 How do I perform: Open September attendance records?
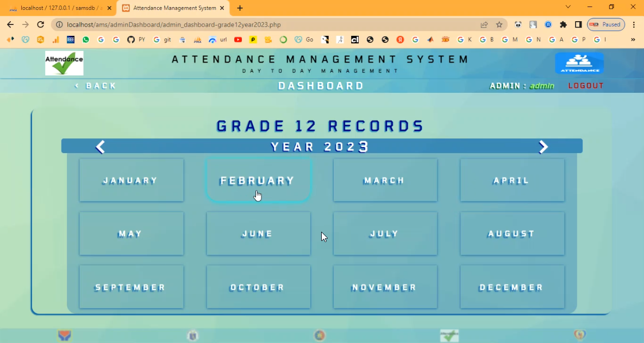point(132,287)
